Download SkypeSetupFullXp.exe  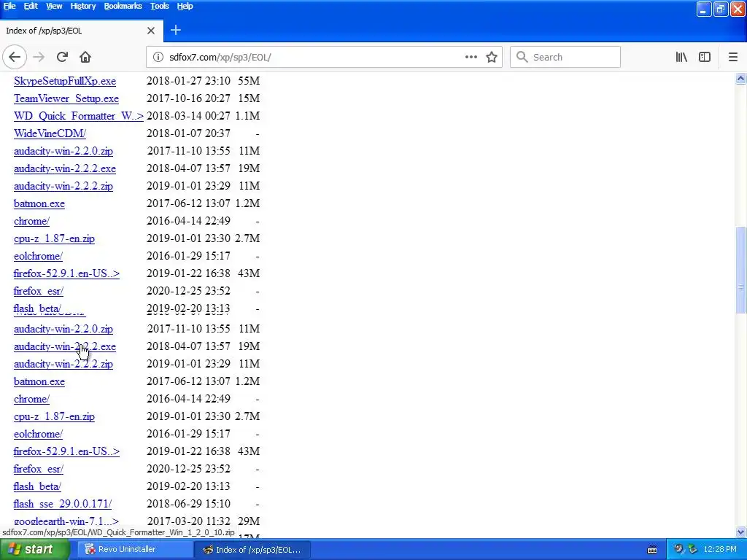click(65, 81)
